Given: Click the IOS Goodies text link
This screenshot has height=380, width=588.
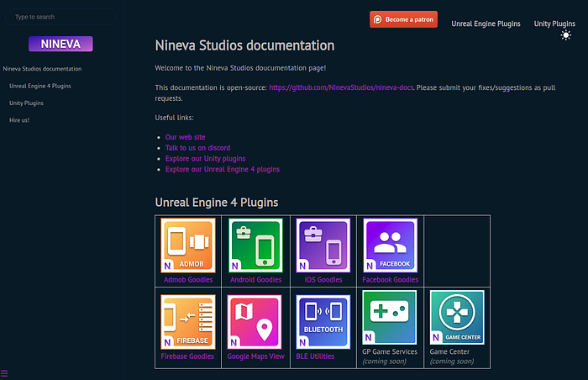Looking at the screenshot, I should click(323, 280).
